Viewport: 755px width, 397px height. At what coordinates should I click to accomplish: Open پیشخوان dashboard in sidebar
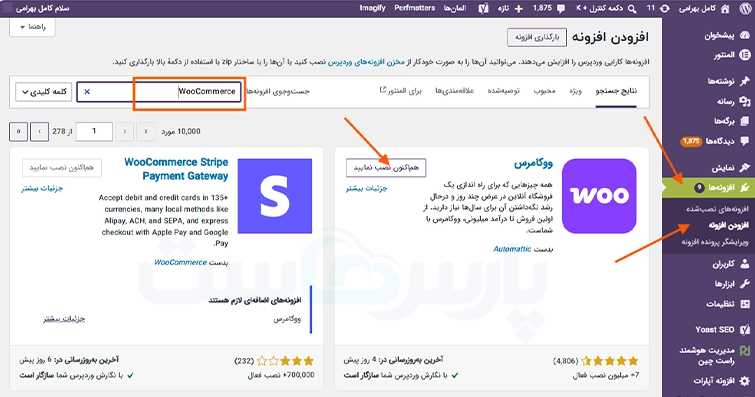point(727,35)
